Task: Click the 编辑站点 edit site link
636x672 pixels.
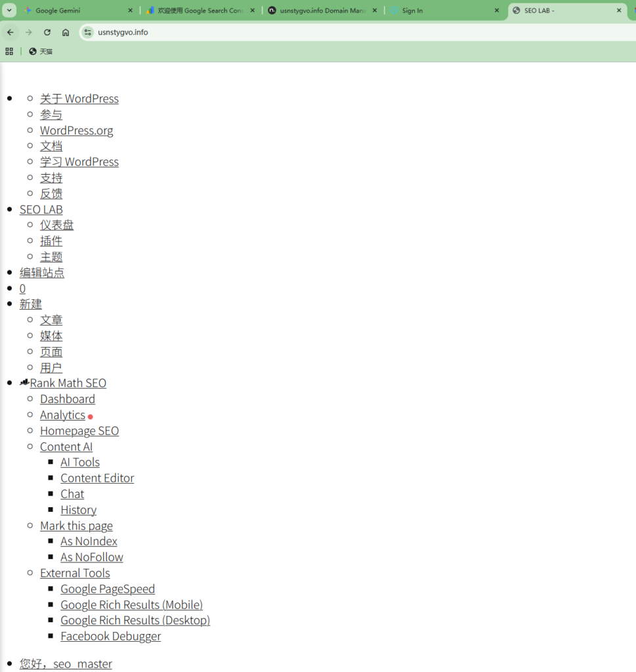Action: [42, 272]
